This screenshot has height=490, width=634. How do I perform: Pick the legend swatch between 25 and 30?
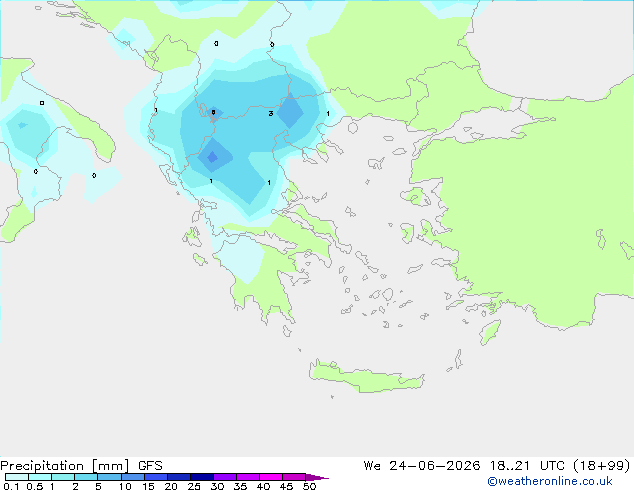point(201,477)
